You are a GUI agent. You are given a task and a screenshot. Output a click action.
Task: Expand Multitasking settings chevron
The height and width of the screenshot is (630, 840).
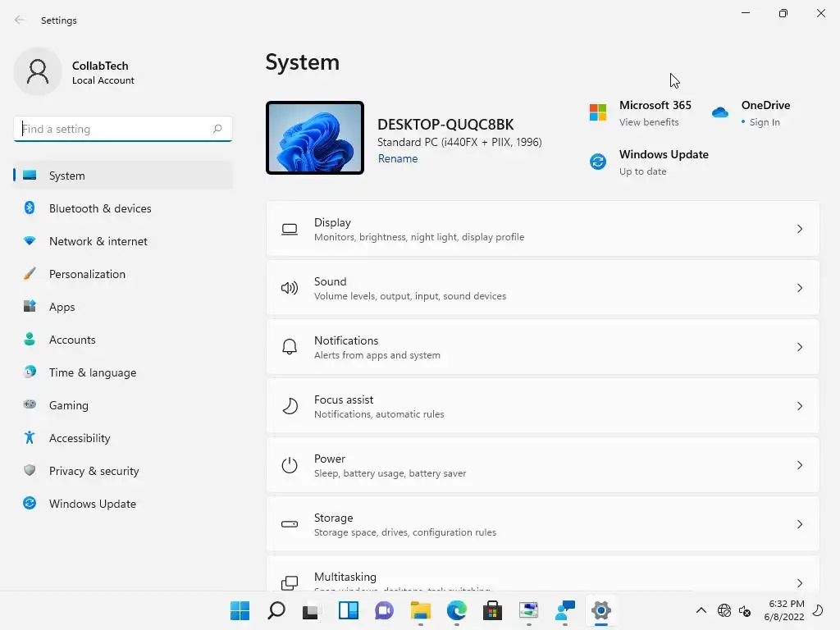799,583
